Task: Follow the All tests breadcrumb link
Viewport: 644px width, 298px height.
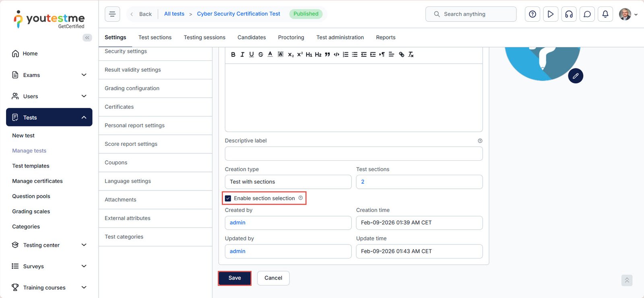Action: (x=174, y=14)
